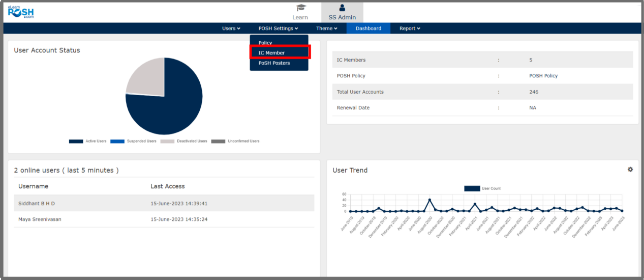This screenshot has height=280, width=644.
Task: Select IC Member from POSH Settings menu
Action: [271, 53]
